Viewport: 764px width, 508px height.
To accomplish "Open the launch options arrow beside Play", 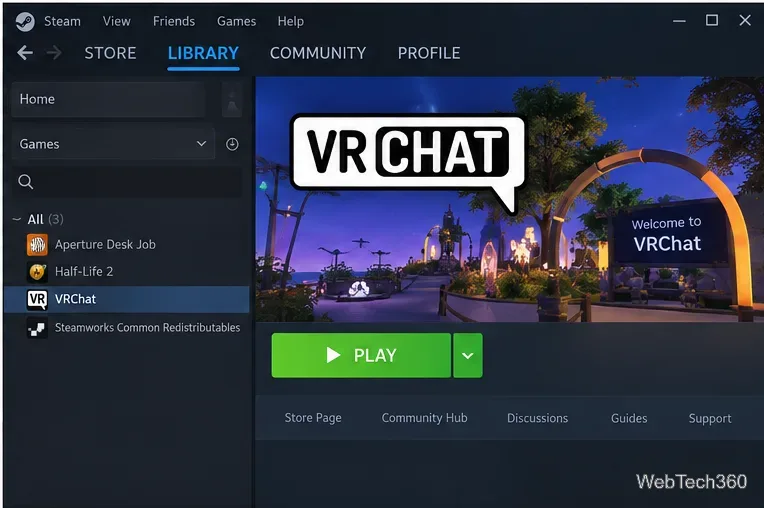I will click(468, 356).
